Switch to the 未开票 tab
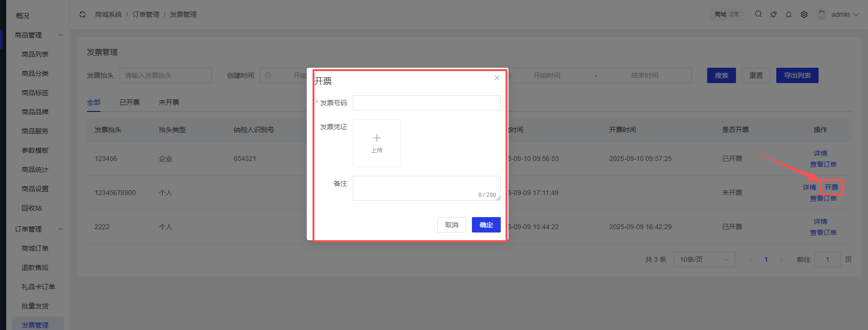The height and width of the screenshot is (330, 868). pyautogui.click(x=169, y=102)
